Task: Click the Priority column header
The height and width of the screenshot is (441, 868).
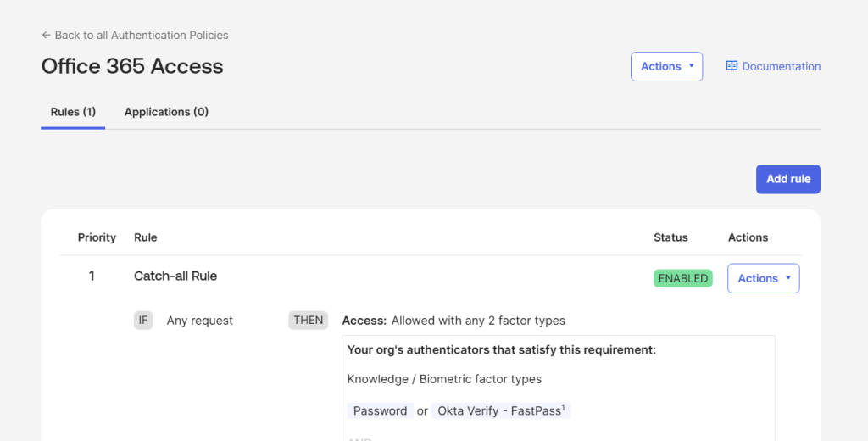Action: pos(97,237)
